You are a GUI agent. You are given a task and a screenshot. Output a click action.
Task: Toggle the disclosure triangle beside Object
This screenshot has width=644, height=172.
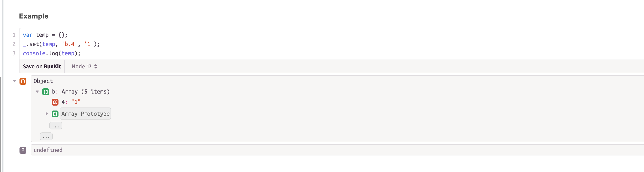coord(14,81)
